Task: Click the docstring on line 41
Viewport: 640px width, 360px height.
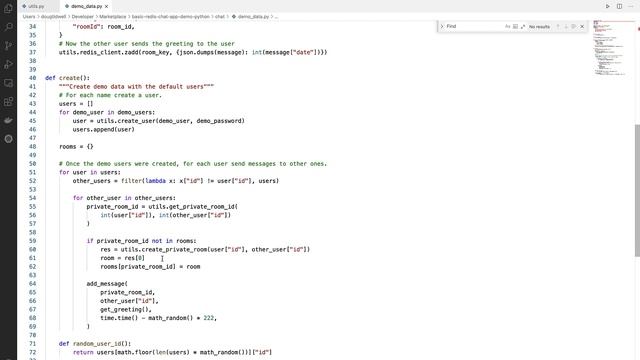Action: pos(136,87)
